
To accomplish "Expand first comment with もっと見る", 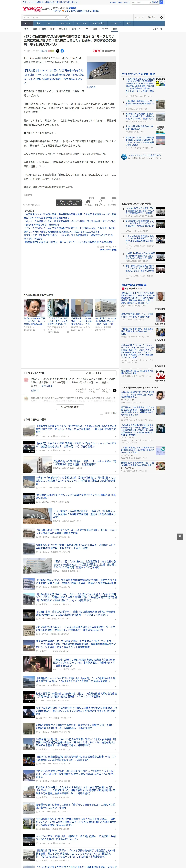I will (x=47, y=386).
